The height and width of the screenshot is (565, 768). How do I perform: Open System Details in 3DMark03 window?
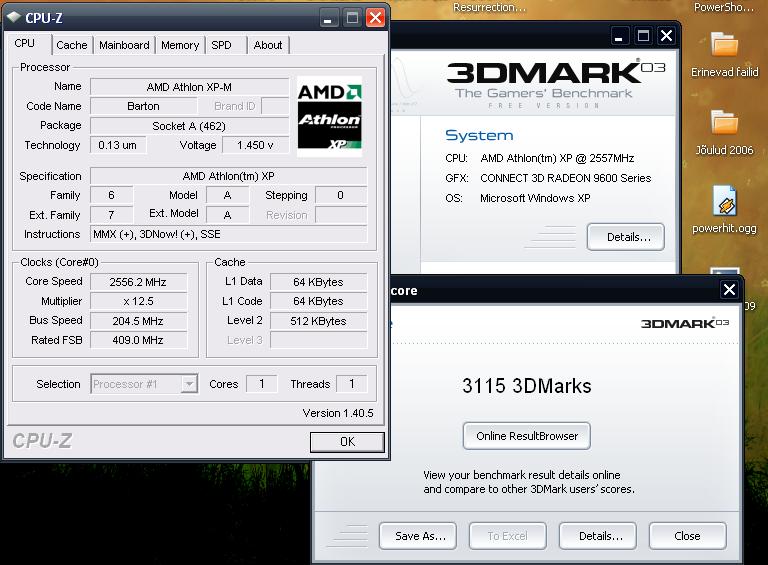coord(625,237)
